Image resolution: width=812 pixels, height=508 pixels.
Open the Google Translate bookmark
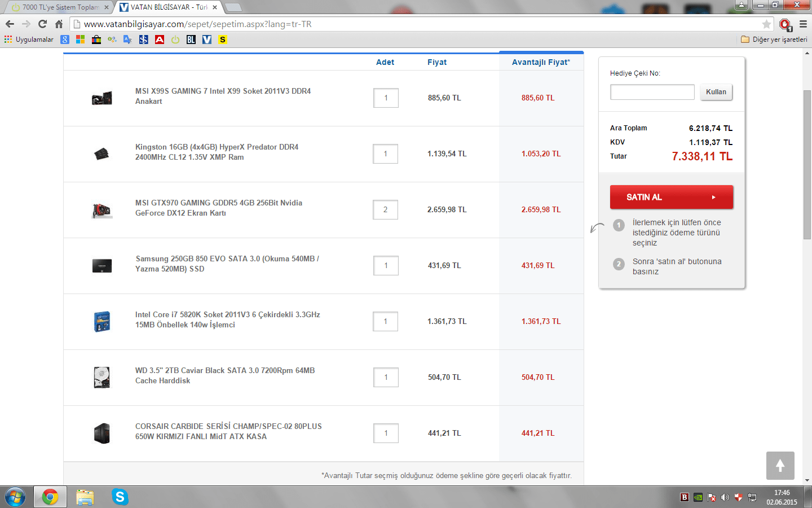pos(128,40)
